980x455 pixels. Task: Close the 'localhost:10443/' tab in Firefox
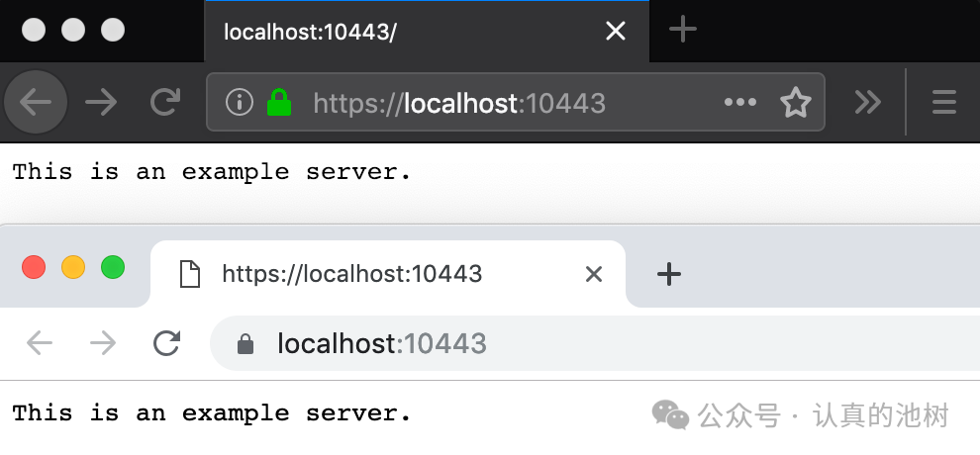click(616, 32)
